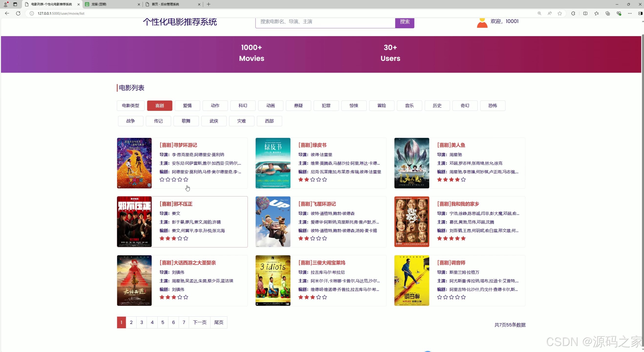This screenshot has height=352, width=644.
Task: Toggle the second star on 绿皮书 rating
Action: [307, 179]
